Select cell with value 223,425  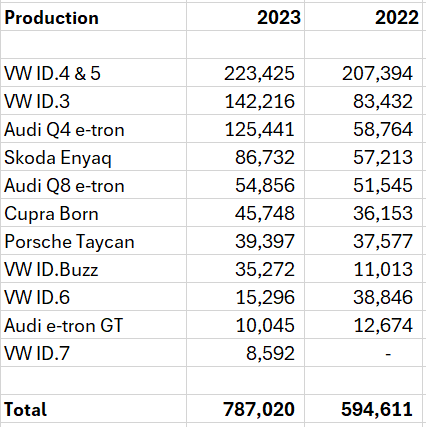tap(245, 73)
